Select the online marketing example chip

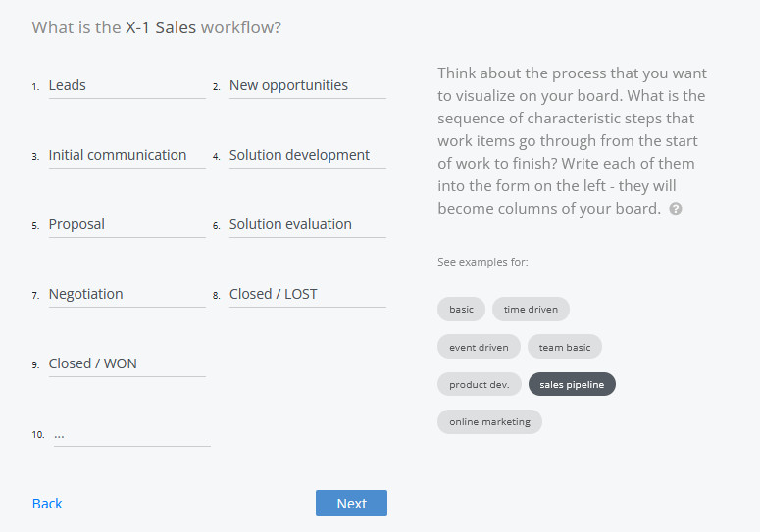(489, 421)
